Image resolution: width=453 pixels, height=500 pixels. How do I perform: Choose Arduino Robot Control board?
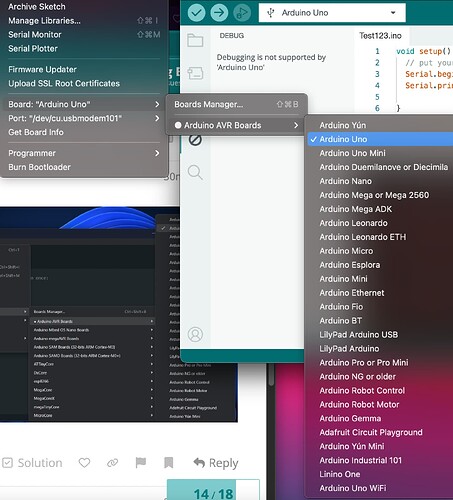pos(380,391)
